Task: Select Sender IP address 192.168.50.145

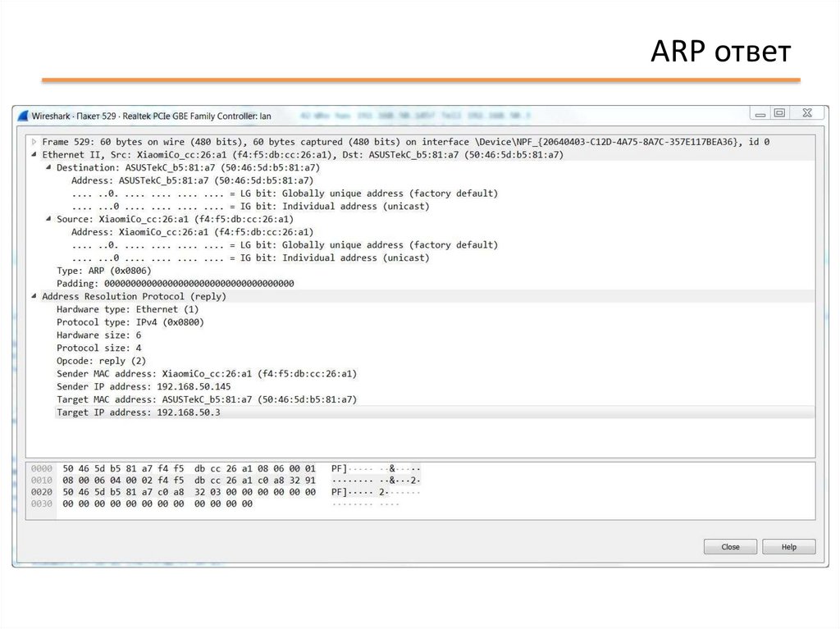Action: point(144,386)
